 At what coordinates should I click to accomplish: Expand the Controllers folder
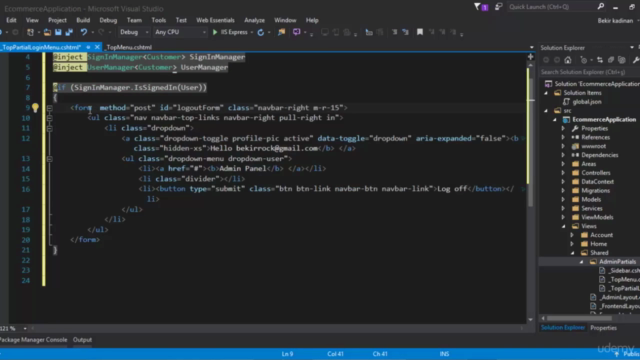(x=563, y=173)
